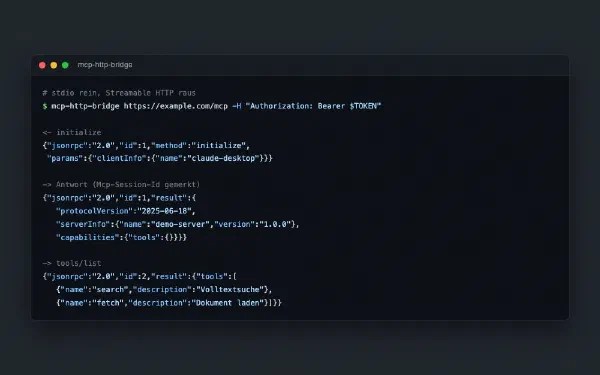Click the yellow minimize window dot
Viewport: 600px width, 375px height.
[54, 65]
